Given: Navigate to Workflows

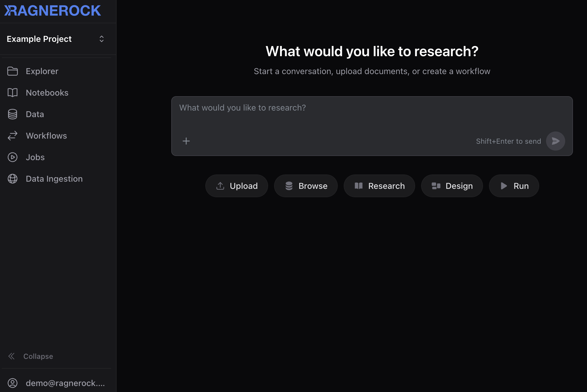Looking at the screenshot, I should point(46,136).
